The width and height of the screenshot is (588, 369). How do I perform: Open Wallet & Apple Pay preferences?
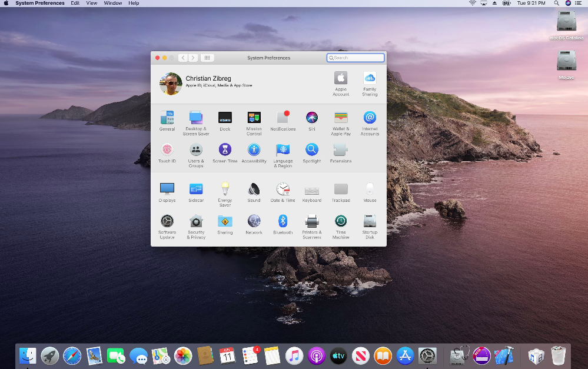(340, 118)
